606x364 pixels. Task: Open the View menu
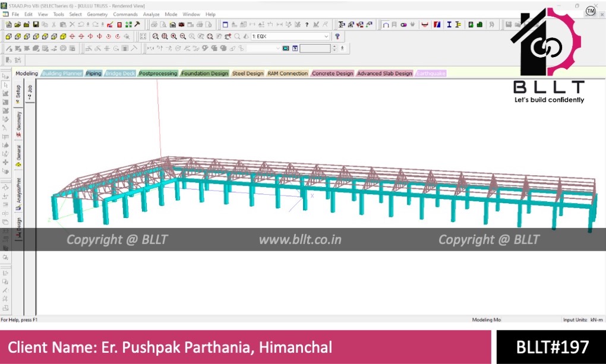click(x=43, y=14)
